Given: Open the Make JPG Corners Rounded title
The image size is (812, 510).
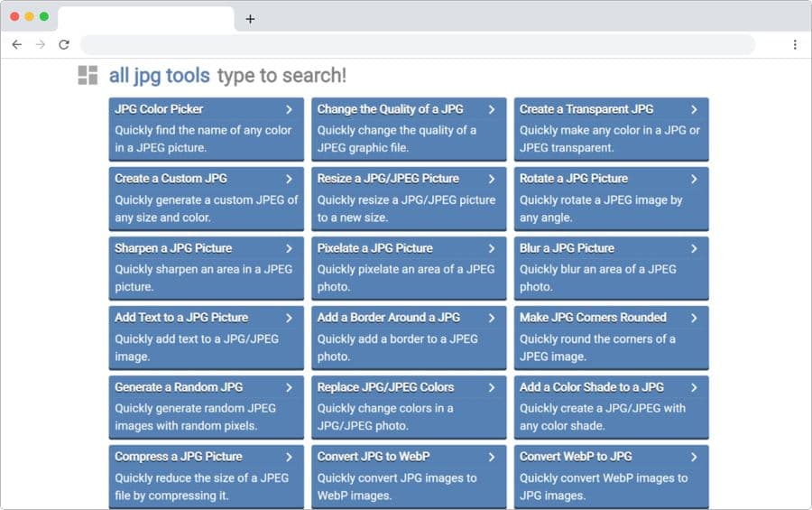Looking at the screenshot, I should (593, 317).
